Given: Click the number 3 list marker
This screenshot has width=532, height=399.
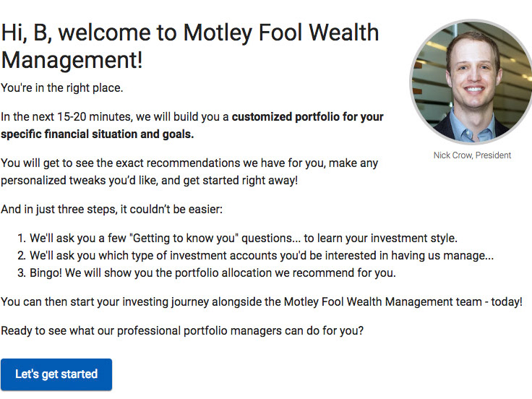Looking at the screenshot, I should pos(22,273).
